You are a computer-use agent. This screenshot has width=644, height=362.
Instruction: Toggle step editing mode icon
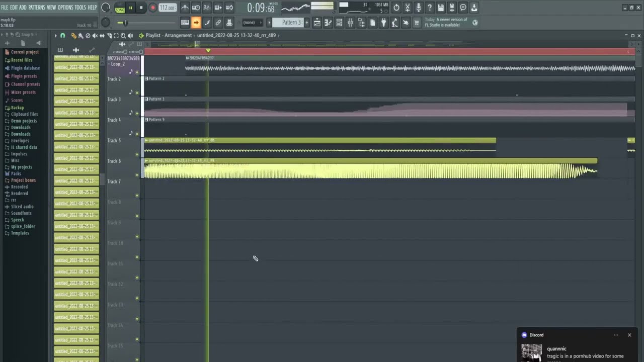207,23
